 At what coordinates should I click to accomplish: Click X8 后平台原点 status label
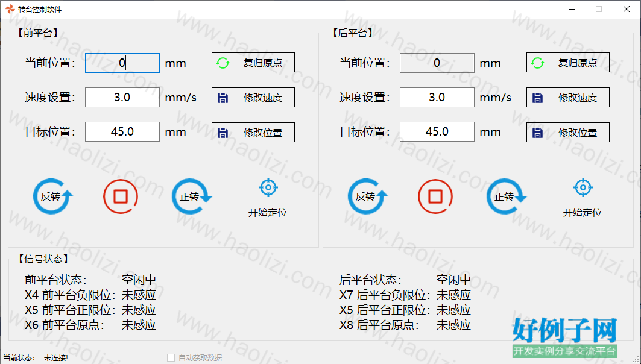point(379,325)
